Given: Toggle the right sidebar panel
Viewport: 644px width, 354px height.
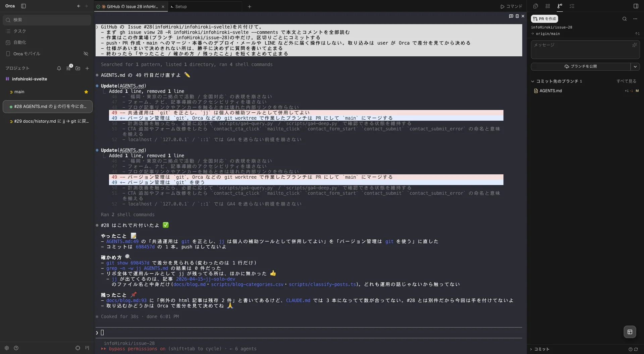Looking at the screenshot, I should [x=636, y=6].
